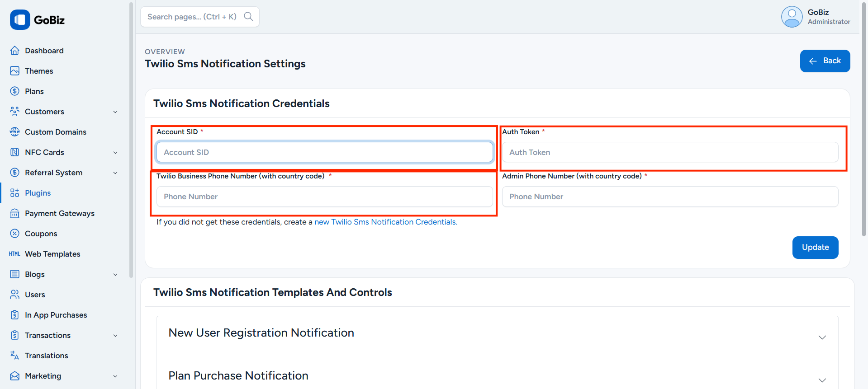The height and width of the screenshot is (389, 868).
Task: Expand Plan Purchase Notification section
Action: (822, 380)
